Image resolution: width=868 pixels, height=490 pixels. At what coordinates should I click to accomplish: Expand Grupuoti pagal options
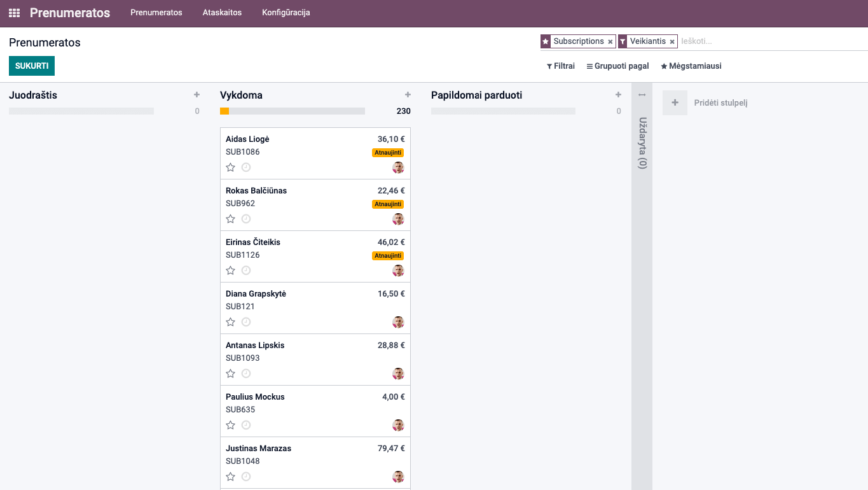coord(617,66)
